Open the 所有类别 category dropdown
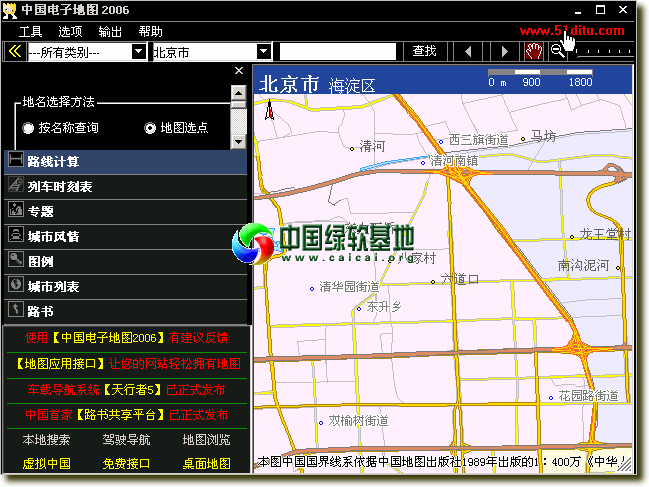 click(x=139, y=52)
